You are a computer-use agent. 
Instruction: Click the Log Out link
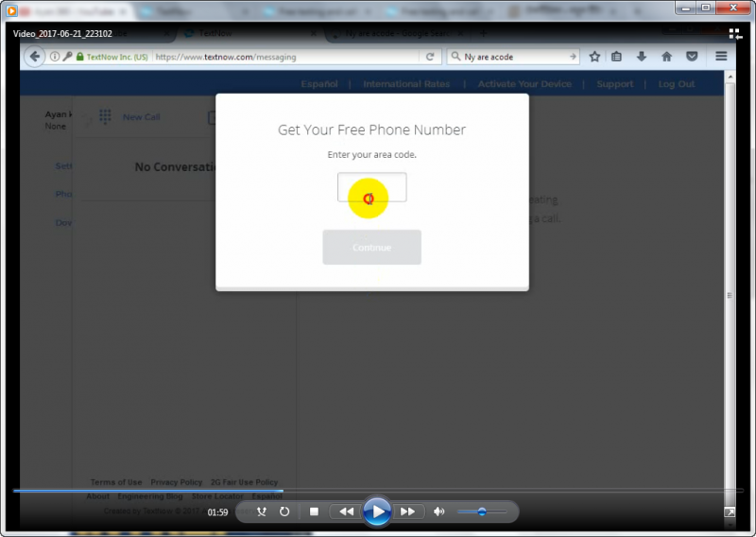point(677,84)
